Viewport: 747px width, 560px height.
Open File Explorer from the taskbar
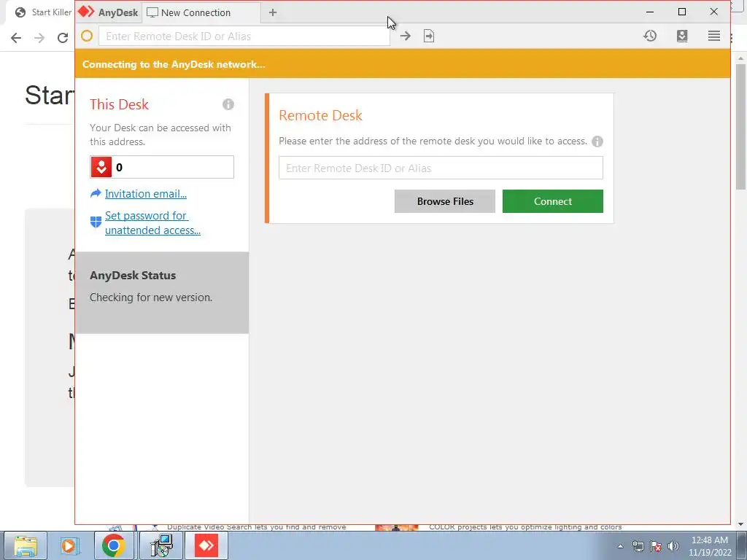26,545
